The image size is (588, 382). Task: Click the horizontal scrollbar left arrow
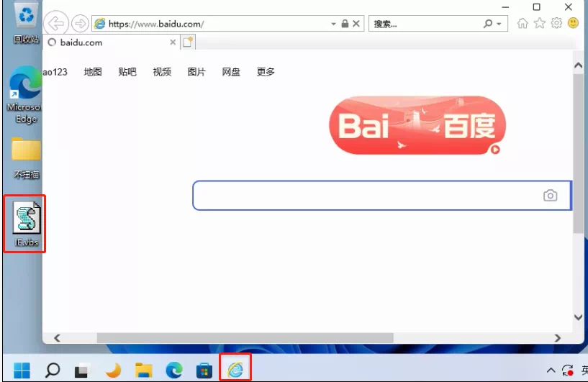click(x=57, y=338)
